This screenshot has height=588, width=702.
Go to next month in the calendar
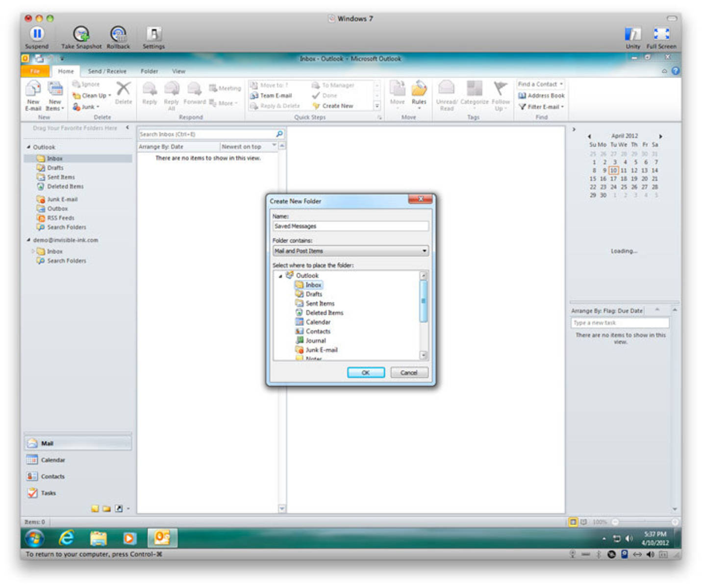click(660, 136)
